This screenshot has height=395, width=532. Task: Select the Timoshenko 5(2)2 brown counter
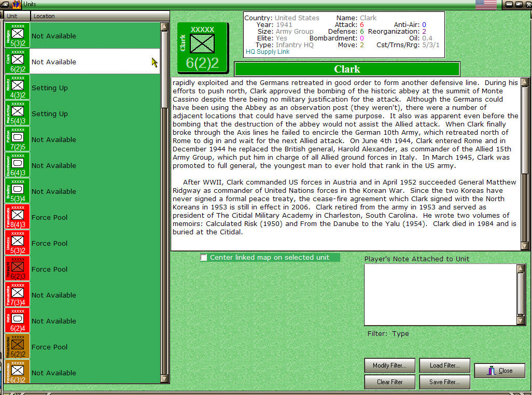17,346
